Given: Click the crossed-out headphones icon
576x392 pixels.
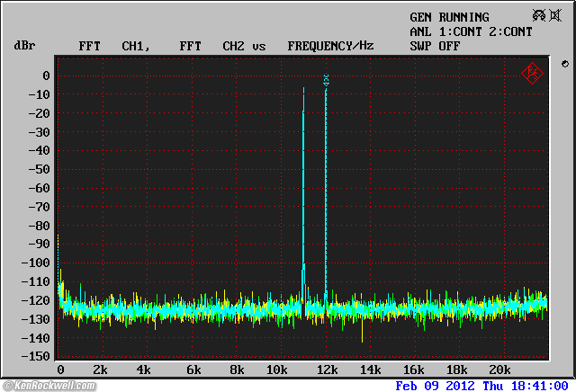Looking at the screenshot, I should click(538, 15).
